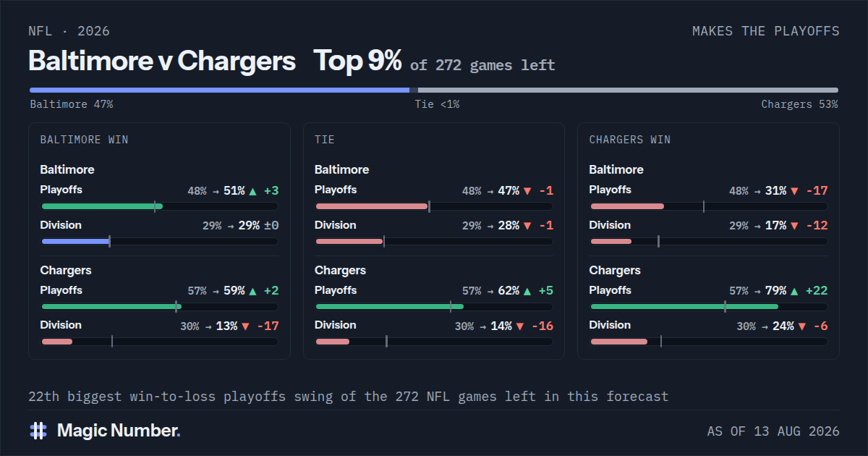Image resolution: width=868 pixels, height=456 pixels.
Task: Click the blue Baltimore 47% win probability bar
Action: (x=219, y=90)
